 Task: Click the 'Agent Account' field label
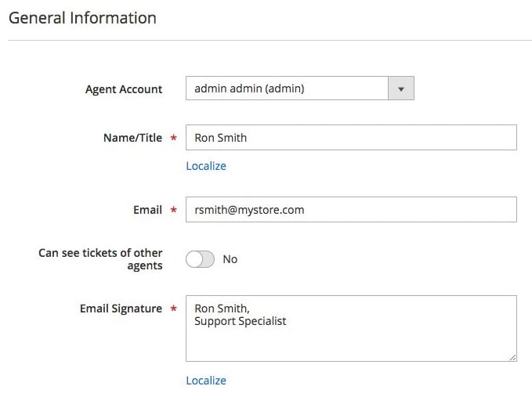tap(124, 89)
